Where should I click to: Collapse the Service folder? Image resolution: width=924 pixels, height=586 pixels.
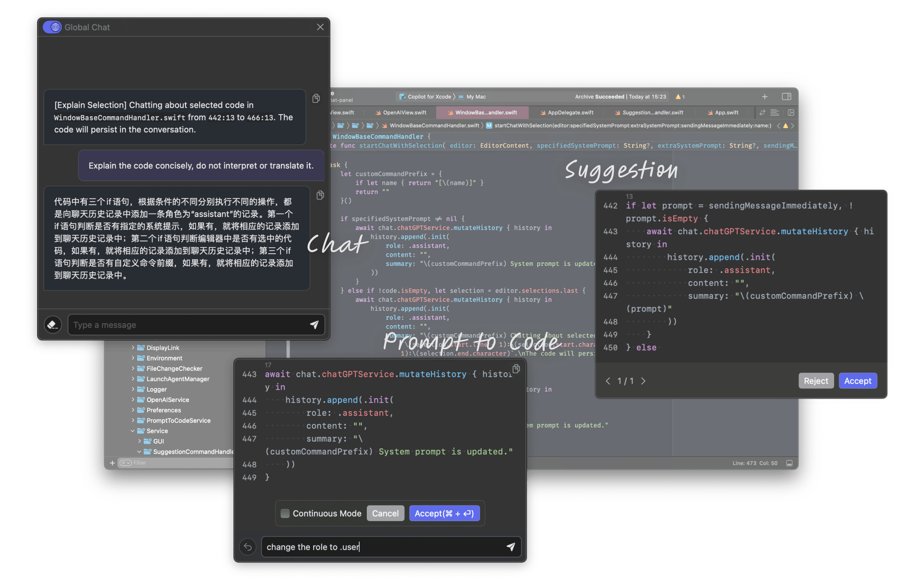click(x=132, y=431)
